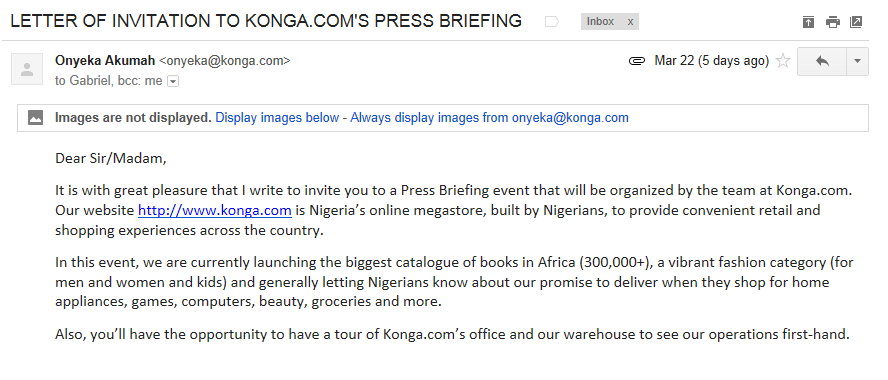Open the http://www.konga.com link
The image size is (888, 380).
[215, 211]
